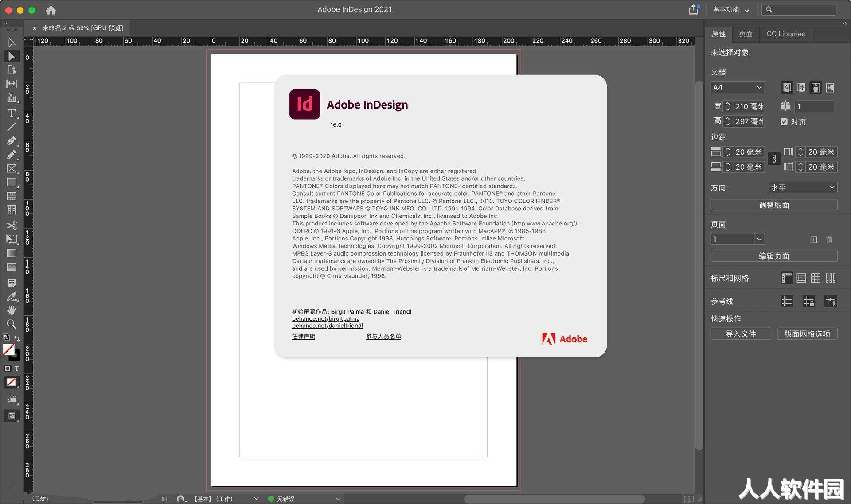Delete page using trash icon
The width and height of the screenshot is (851, 504).
[x=829, y=240]
